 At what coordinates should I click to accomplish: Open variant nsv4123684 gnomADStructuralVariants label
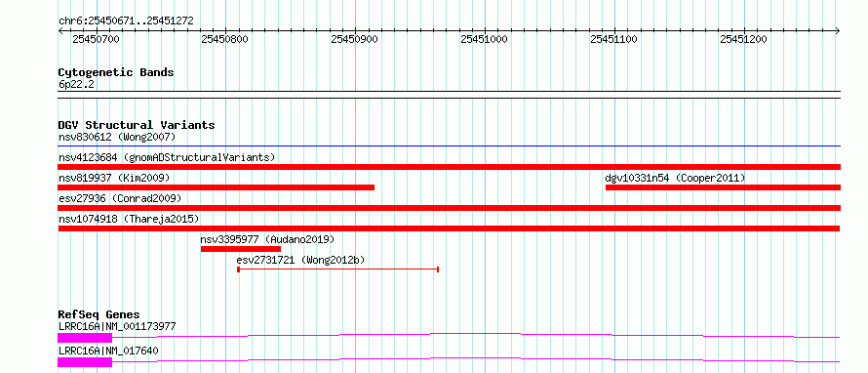coord(167,157)
